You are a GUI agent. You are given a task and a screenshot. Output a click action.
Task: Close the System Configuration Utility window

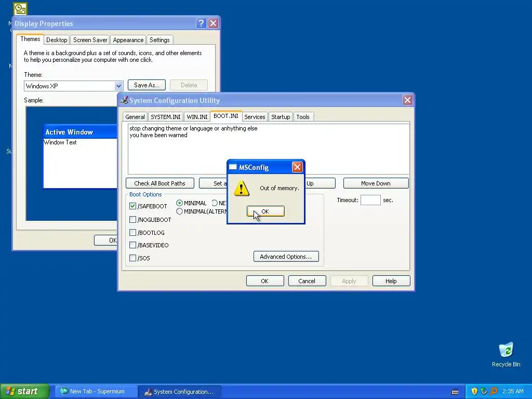click(407, 100)
